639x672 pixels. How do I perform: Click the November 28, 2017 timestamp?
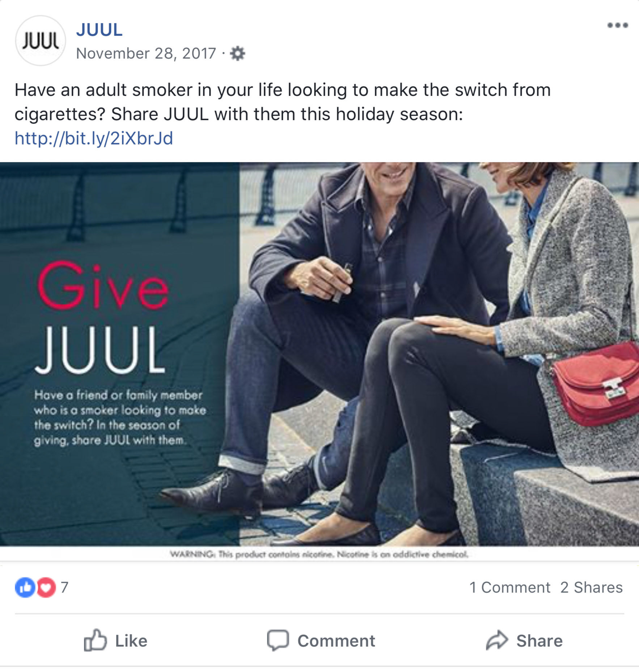[146, 54]
